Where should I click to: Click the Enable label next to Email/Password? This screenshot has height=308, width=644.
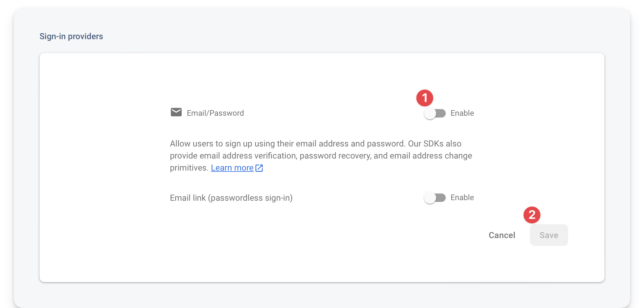pyautogui.click(x=462, y=113)
